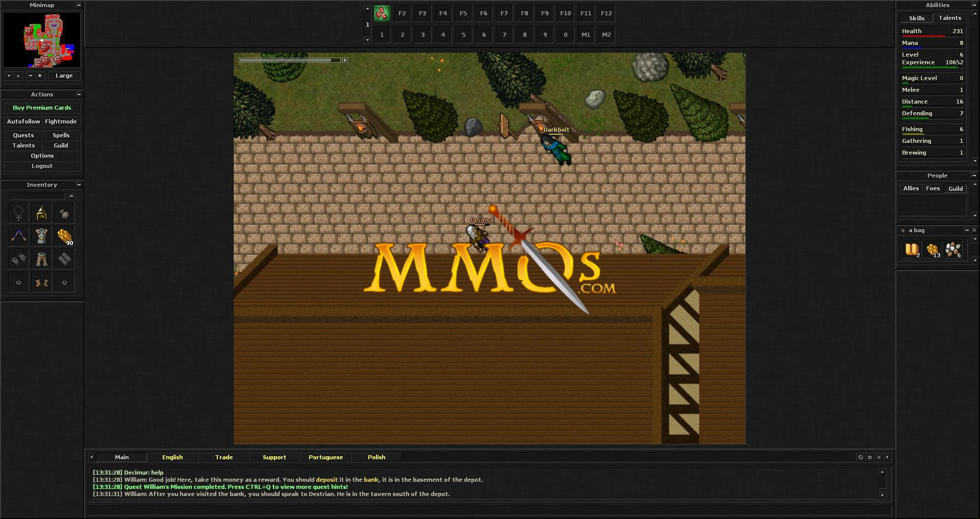Click the M1 hotkey slot
The width and height of the screenshot is (980, 519).
tap(586, 35)
